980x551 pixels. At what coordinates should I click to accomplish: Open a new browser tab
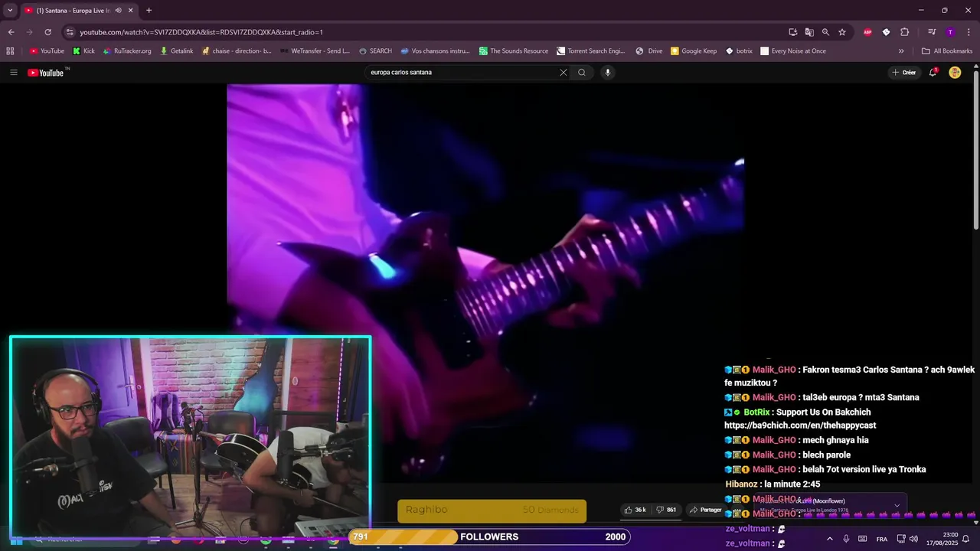(x=149, y=11)
